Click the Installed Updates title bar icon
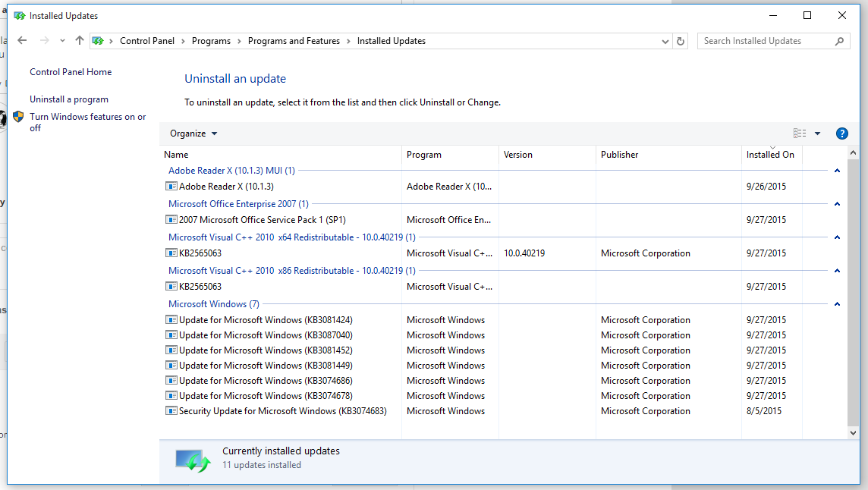 pyautogui.click(x=20, y=15)
